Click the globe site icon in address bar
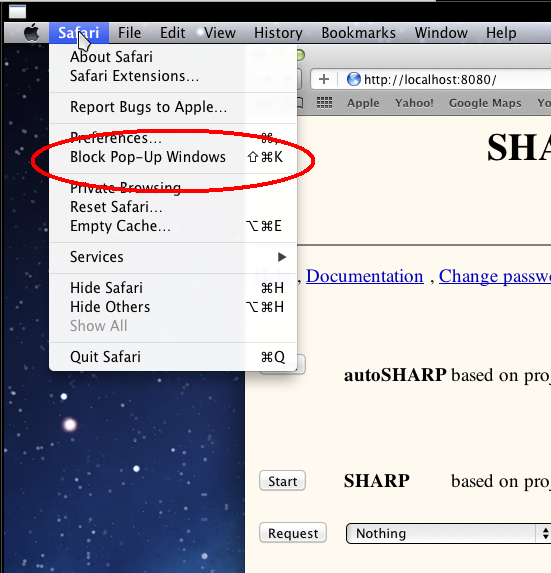The width and height of the screenshot is (551, 573). pyautogui.click(x=353, y=79)
